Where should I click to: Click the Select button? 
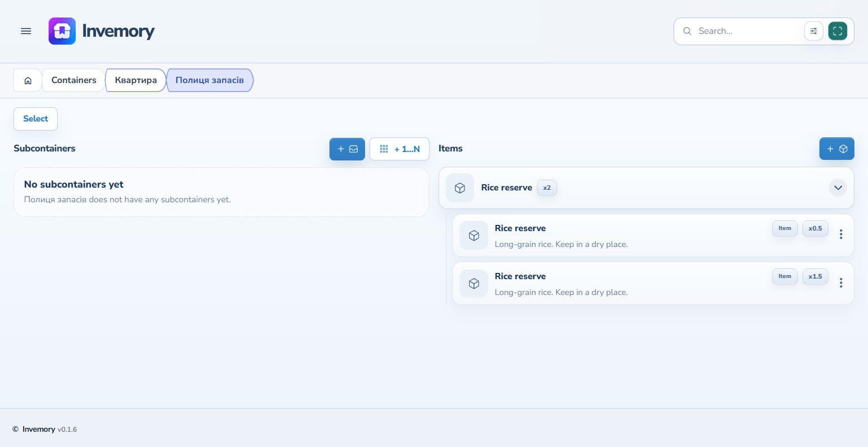tap(36, 119)
